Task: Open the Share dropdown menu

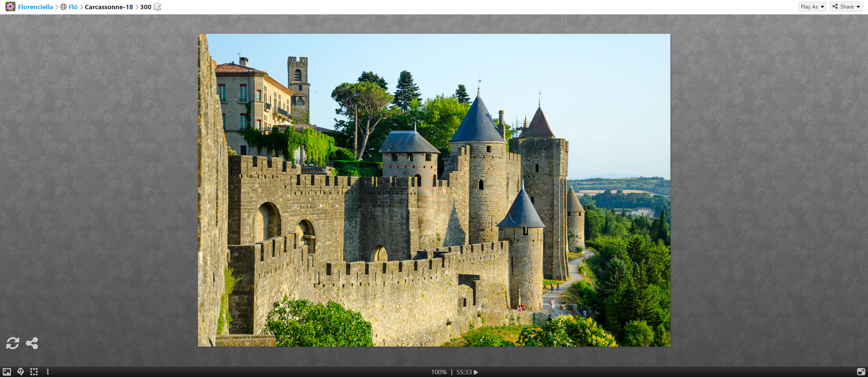Action: (846, 6)
